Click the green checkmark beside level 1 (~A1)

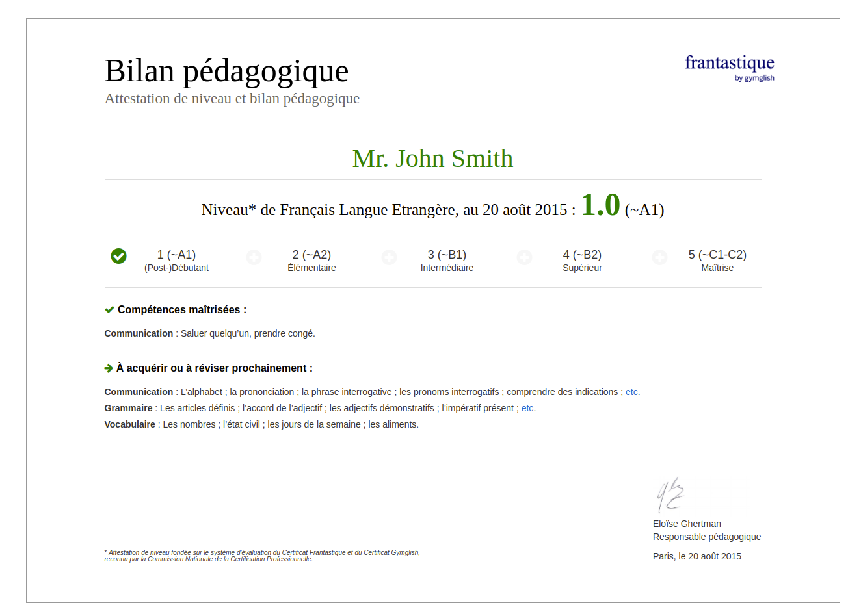pyautogui.click(x=118, y=256)
